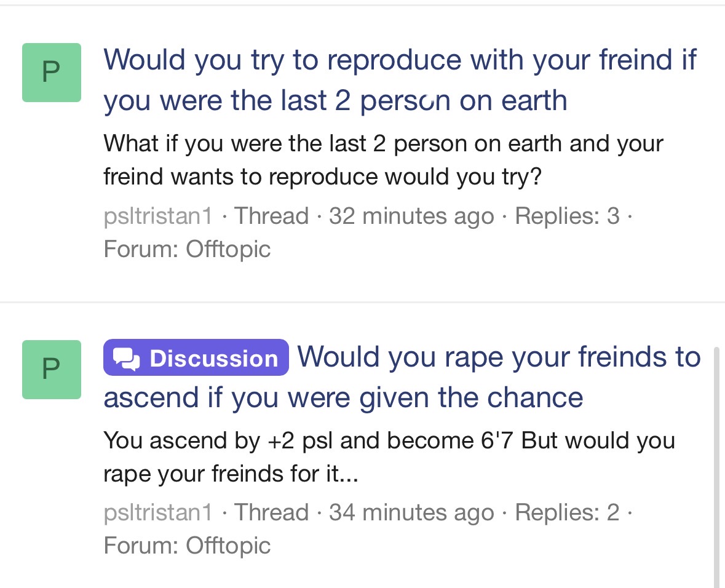Click the snippet starting "You ascend by +2 psl"
The height and width of the screenshot is (588, 725).
click(x=389, y=457)
